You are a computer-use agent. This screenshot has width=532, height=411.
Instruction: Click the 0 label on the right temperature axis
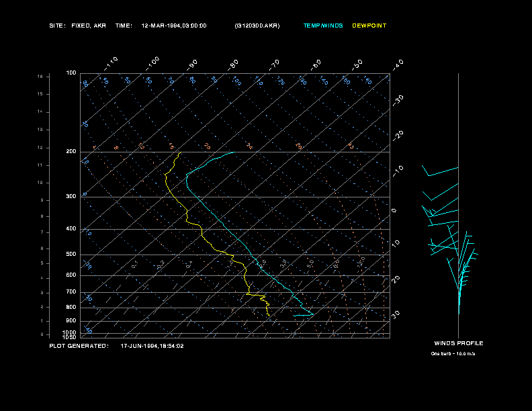click(x=394, y=211)
